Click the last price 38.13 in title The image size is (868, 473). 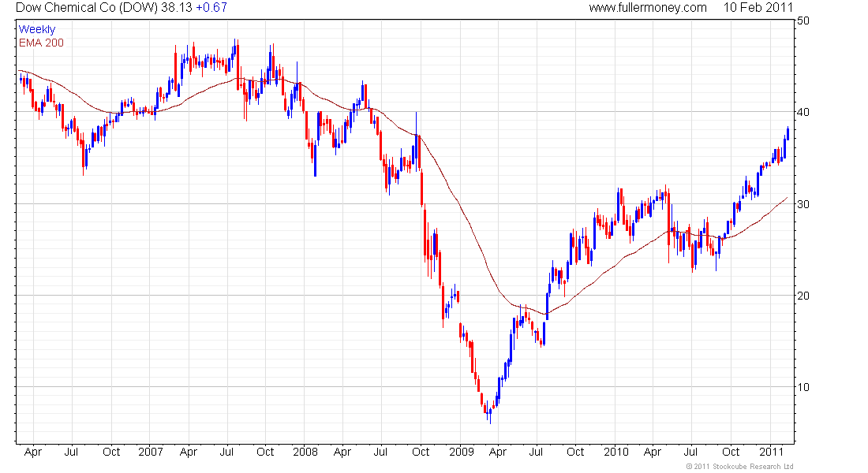177,8
